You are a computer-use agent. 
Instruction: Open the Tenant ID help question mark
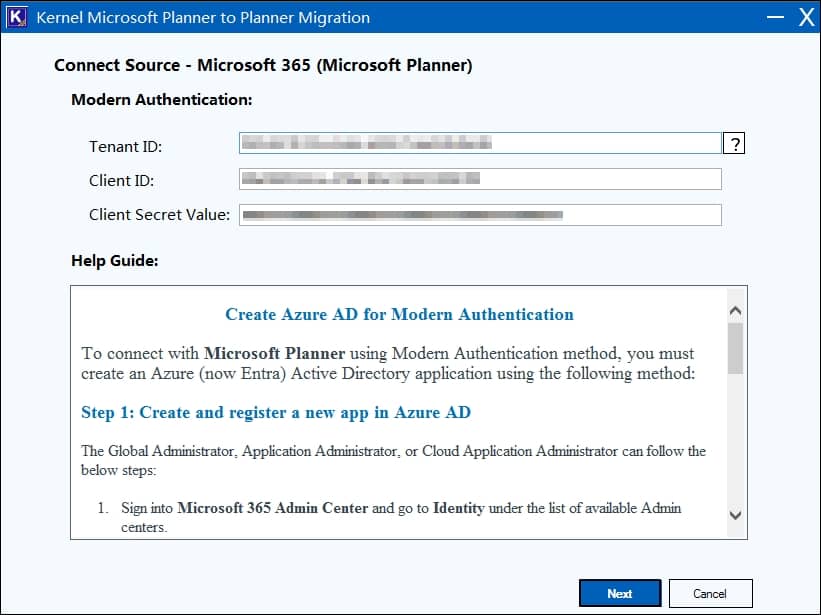tap(734, 143)
